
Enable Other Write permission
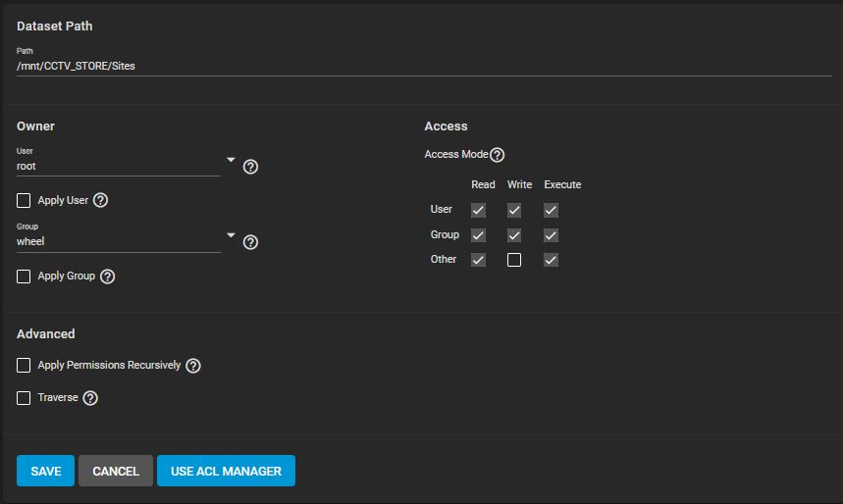pos(514,260)
